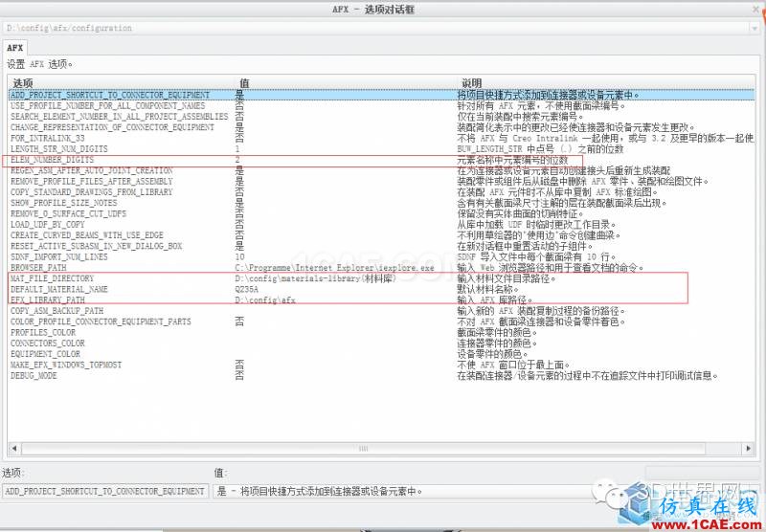
Task: Select DEFAULT_MATERIAL_NAME option
Action: [x=59, y=289]
